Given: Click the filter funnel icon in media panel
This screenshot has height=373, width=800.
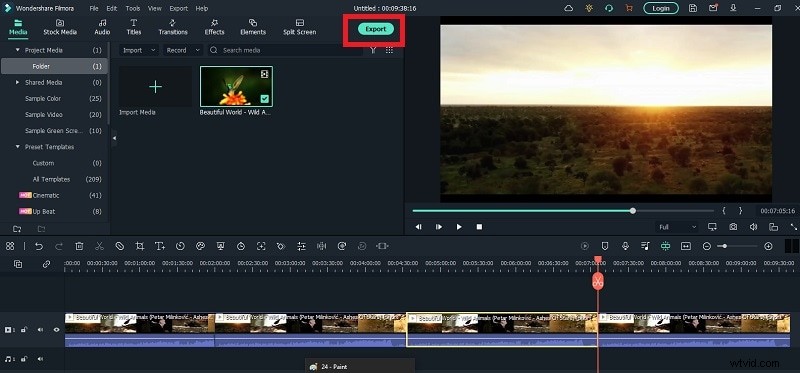Looking at the screenshot, I should point(373,50).
